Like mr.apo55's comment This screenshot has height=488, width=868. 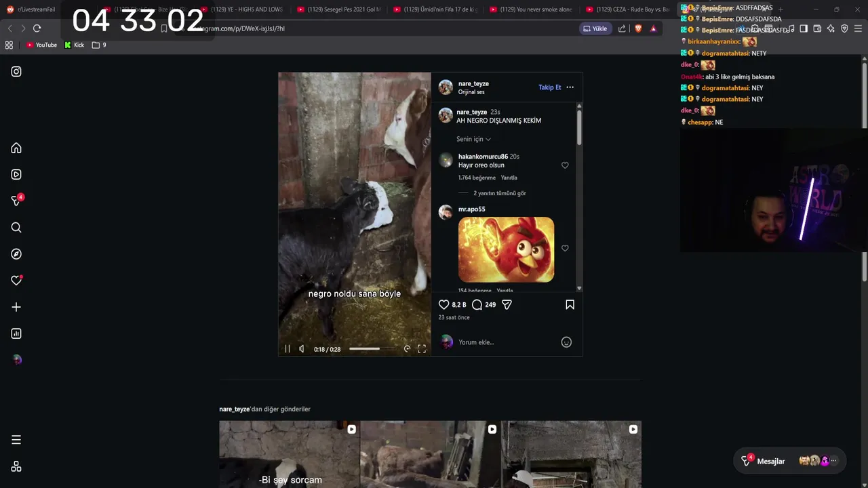pyautogui.click(x=565, y=248)
